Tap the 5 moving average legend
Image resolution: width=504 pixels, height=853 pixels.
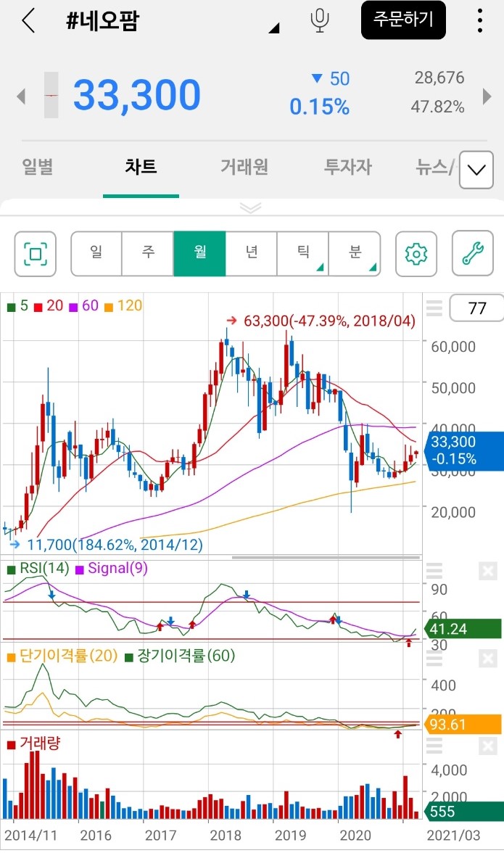click(18, 306)
